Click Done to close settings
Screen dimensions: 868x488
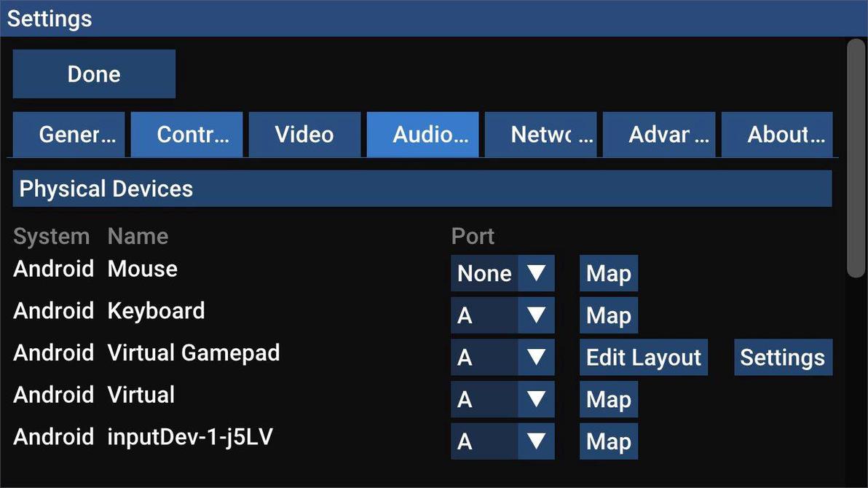[x=93, y=74]
